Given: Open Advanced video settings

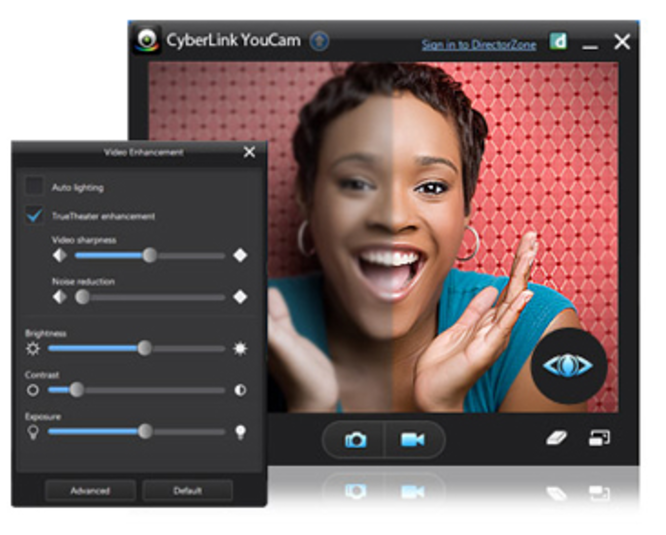Looking at the screenshot, I should (90, 491).
